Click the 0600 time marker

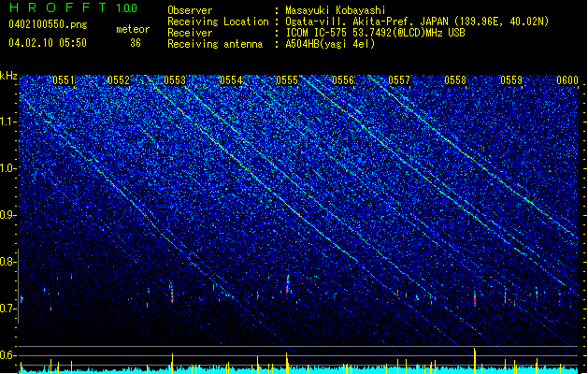567,80
